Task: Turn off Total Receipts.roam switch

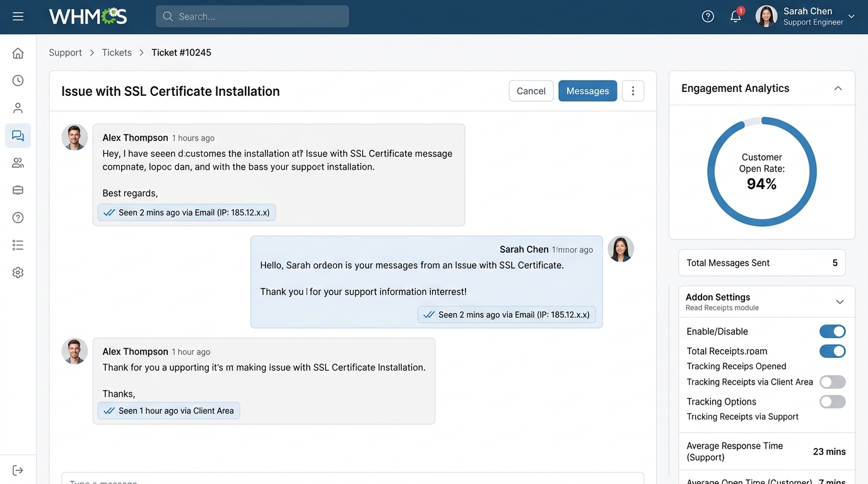Action: pos(833,351)
